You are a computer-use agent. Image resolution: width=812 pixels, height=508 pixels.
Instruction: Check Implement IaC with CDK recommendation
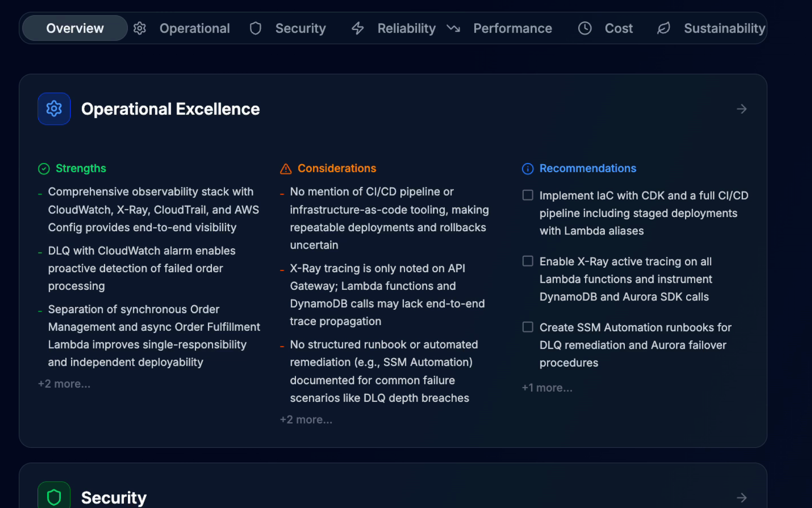[x=527, y=195]
